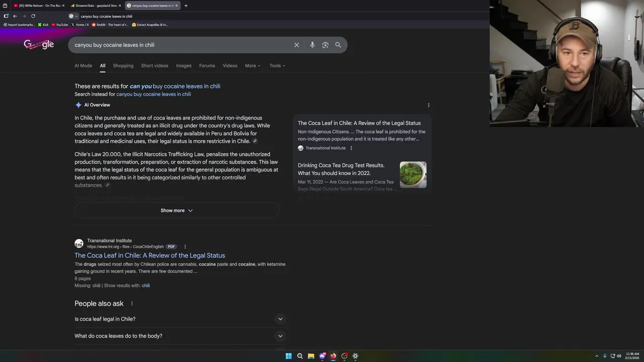Open three-dot menu beside tni.org result URL
The image size is (644, 362).
pyautogui.click(x=185, y=247)
